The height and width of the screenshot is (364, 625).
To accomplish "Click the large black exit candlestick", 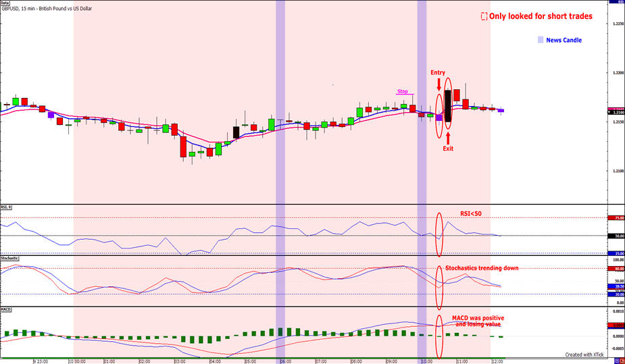I will pyautogui.click(x=448, y=106).
